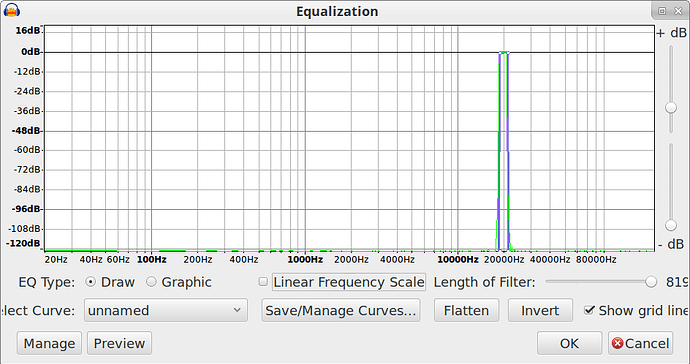Enable the Linear Frequency Scale checkbox
Viewport: 690px width, 364px height.
[x=263, y=282]
